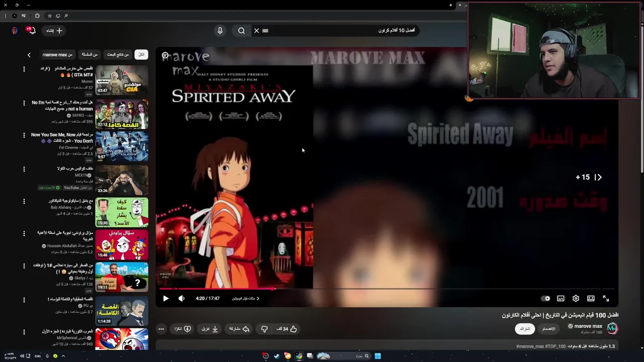The height and width of the screenshot is (362, 644).
Task: Clear the search field with the X
Action: [257, 31]
